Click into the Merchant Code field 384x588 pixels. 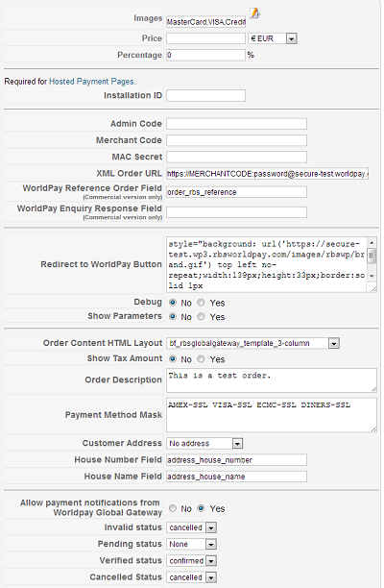coord(236,140)
